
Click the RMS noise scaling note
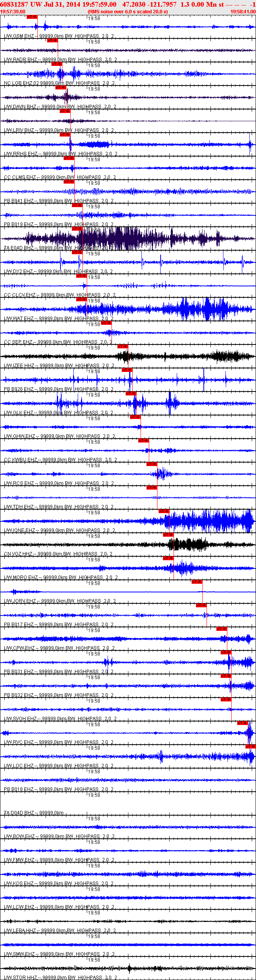tap(128, 12)
